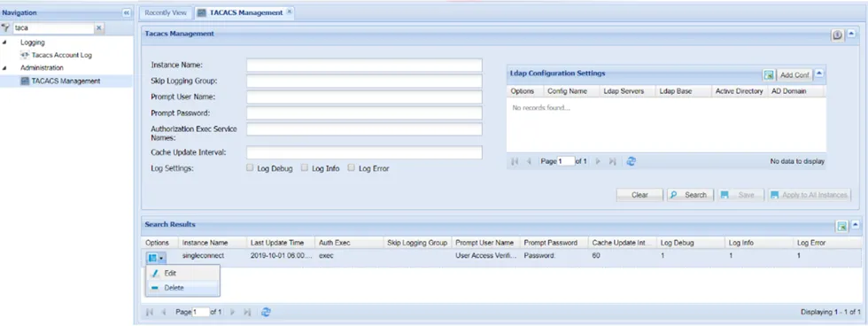The height and width of the screenshot is (326, 868).
Task: Click the Ldap grid page number field
Action: (566, 161)
